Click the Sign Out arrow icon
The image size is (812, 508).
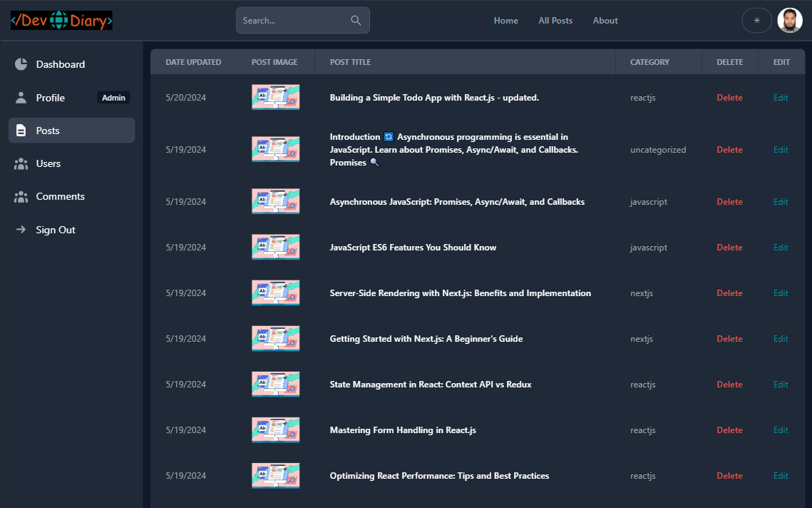click(x=21, y=230)
